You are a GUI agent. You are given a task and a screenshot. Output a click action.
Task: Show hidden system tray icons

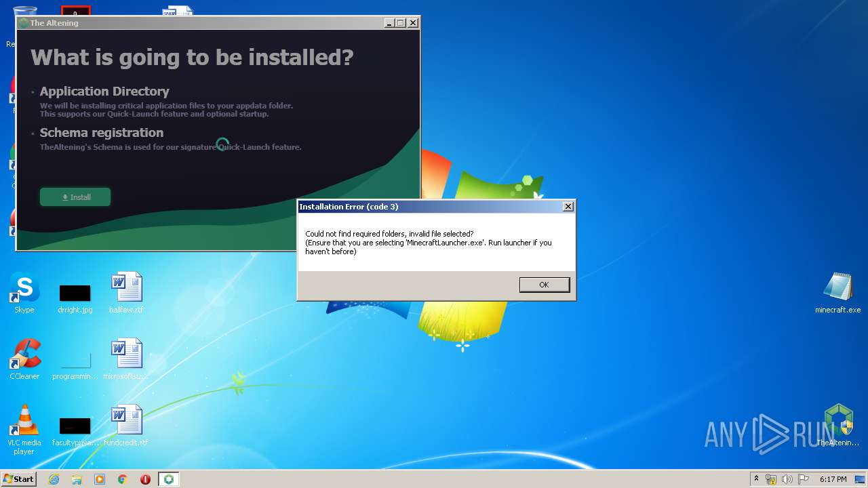[x=756, y=479]
